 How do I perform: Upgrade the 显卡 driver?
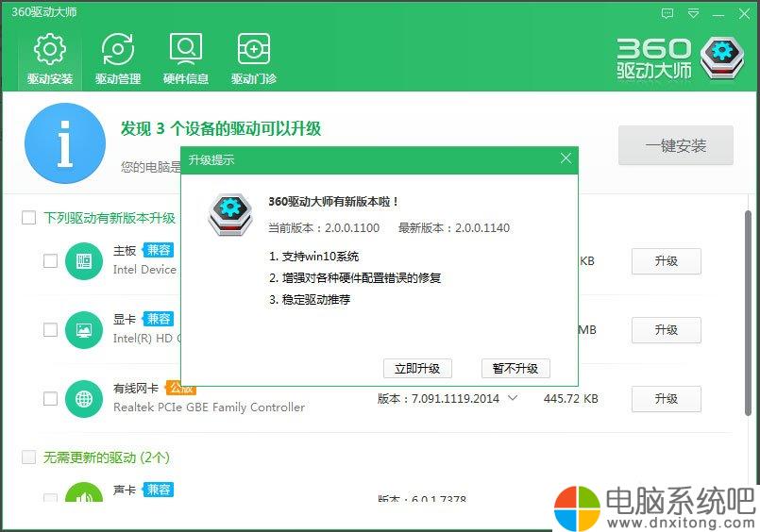(666, 329)
